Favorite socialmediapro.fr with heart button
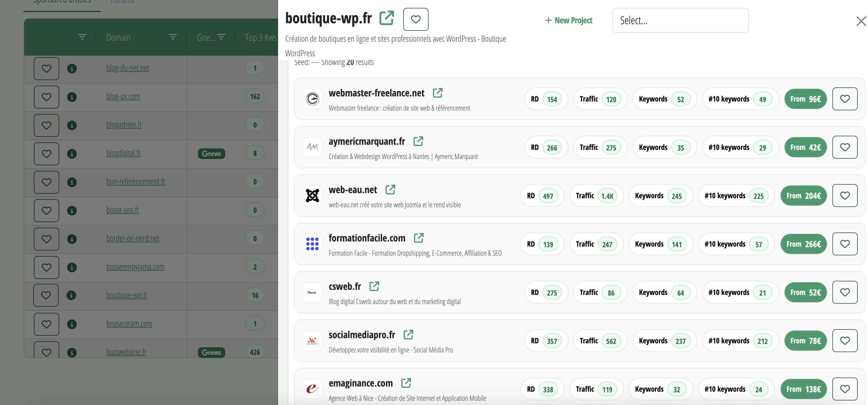The image size is (868, 405). point(844,341)
